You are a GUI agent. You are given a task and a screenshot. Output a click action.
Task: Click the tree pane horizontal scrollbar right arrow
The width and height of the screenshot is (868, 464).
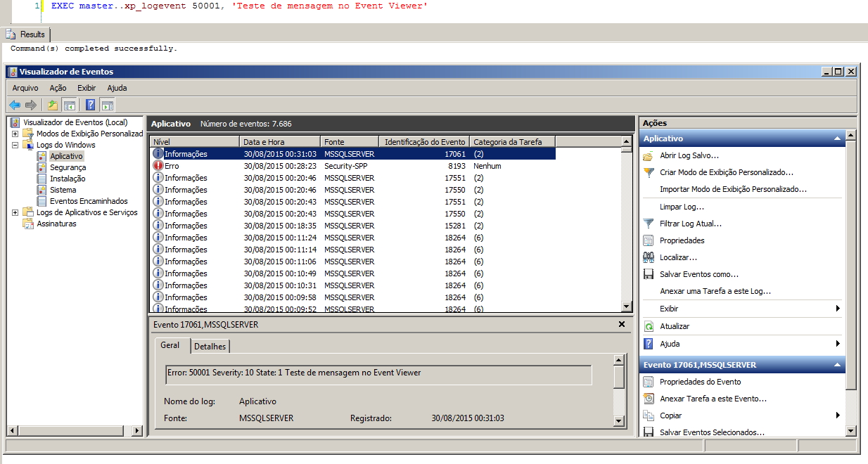(x=138, y=430)
